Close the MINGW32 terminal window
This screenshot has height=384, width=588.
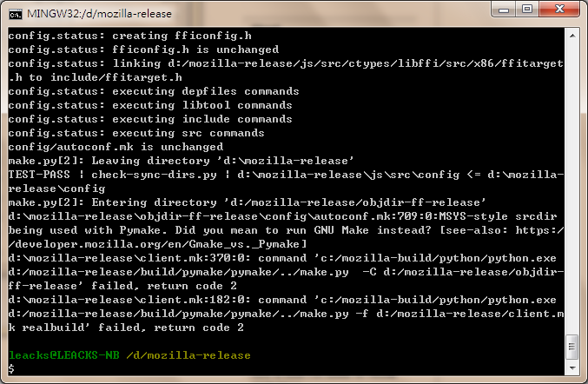559,9
